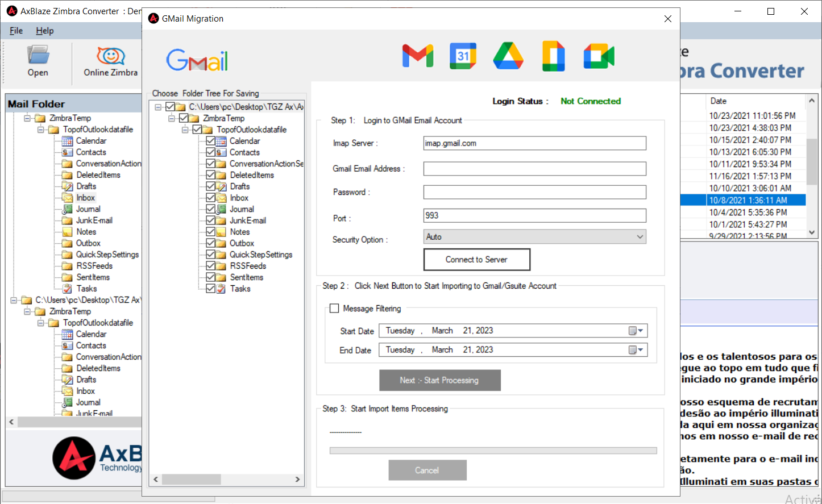Click Next :- Start Processing button

pos(440,380)
